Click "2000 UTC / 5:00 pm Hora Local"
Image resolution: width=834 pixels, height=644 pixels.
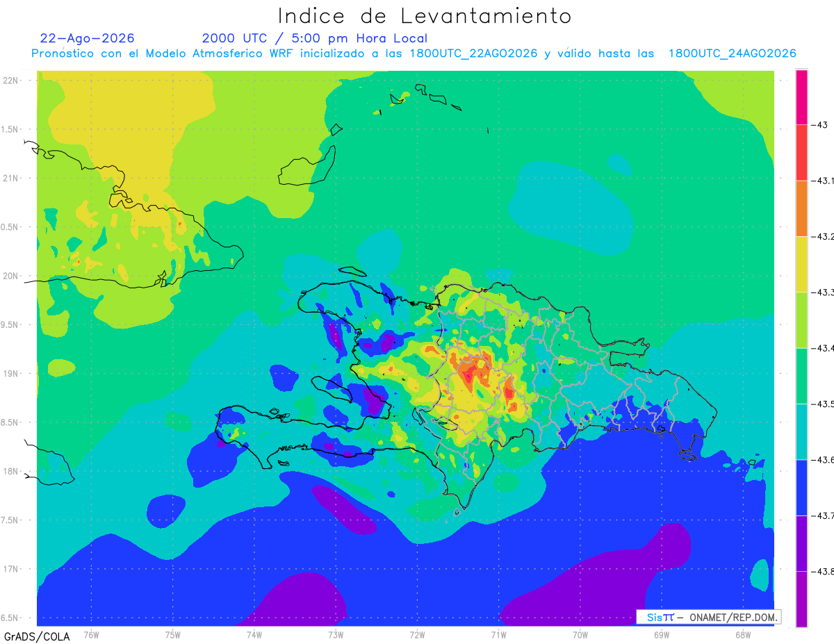pyautogui.click(x=315, y=38)
